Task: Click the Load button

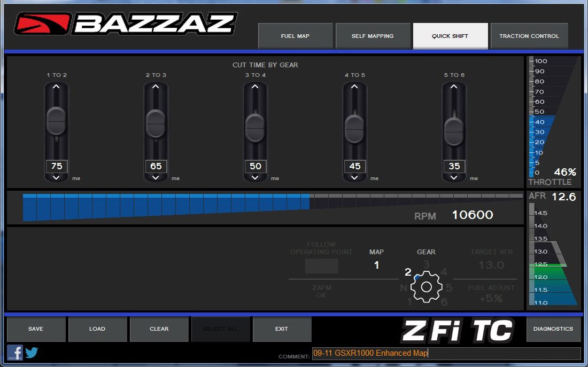Action: 97,329
